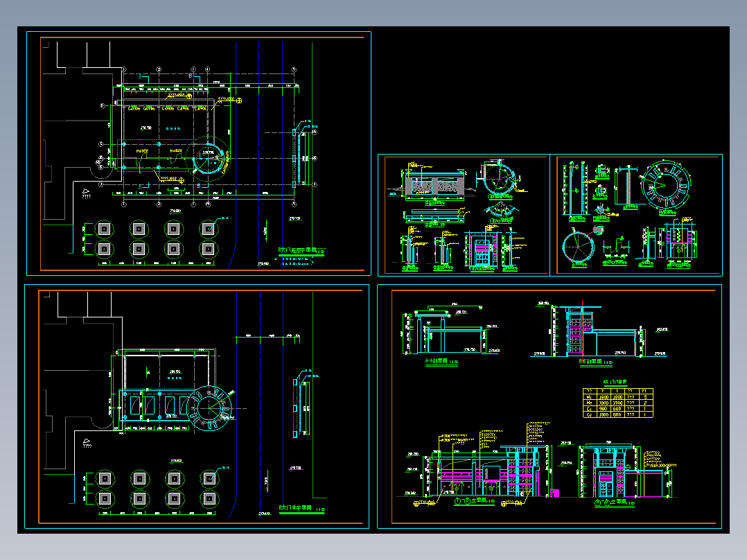The height and width of the screenshot is (560, 747).
Task: Click the "M2" row label in the yellow table
Action: click(590, 403)
